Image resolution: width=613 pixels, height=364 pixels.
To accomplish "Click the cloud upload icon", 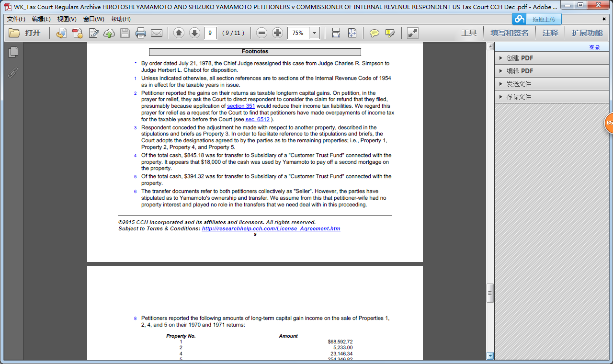I will coord(109,33).
